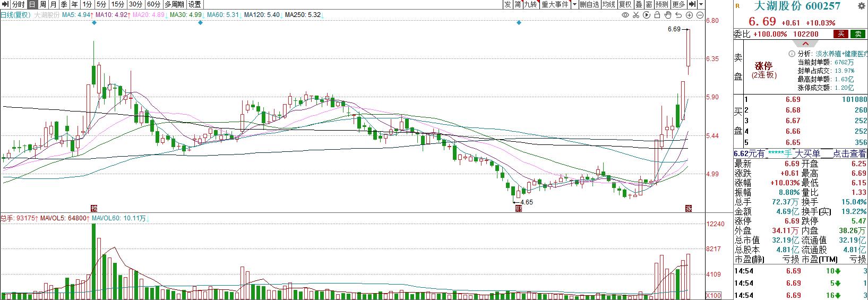The width and height of the screenshot is (868, 300).
Task: Open the 更多 more menu
Action: pyautogui.click(x=678, y=4)
